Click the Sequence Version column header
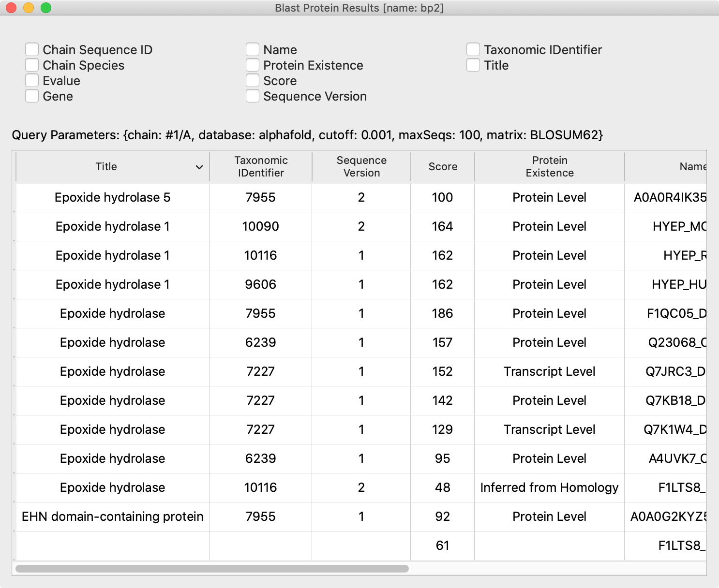This screenshot has width=719, height=588. pyautogui.click(x=361, y=167)
